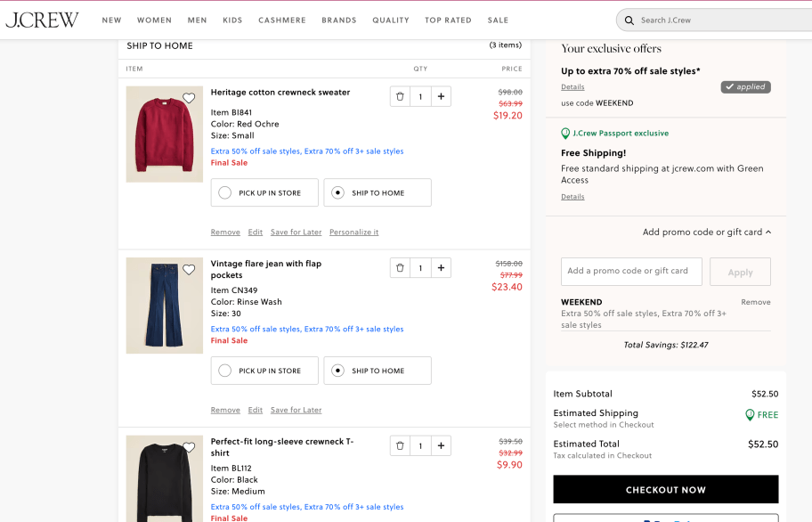Click Personalize it link
Image resolution: width=812 pixels, height=522 pixels.
(x=354, y=232)
